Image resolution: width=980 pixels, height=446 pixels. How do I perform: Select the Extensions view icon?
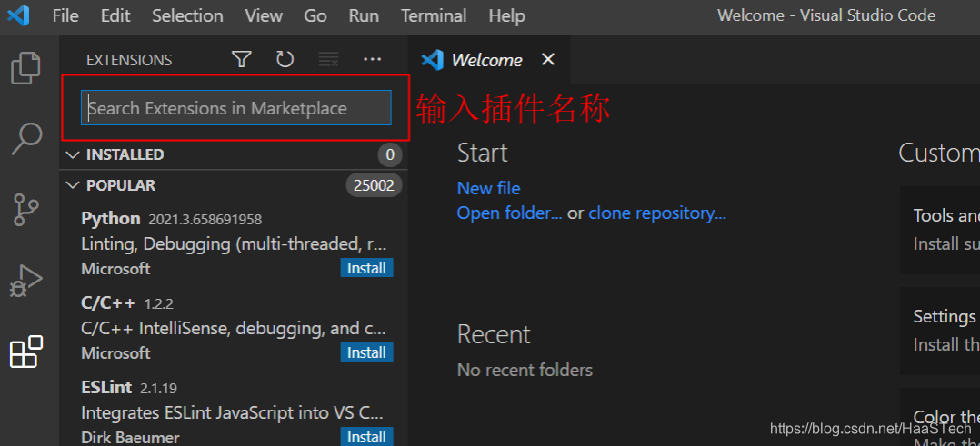coord(26,352)
